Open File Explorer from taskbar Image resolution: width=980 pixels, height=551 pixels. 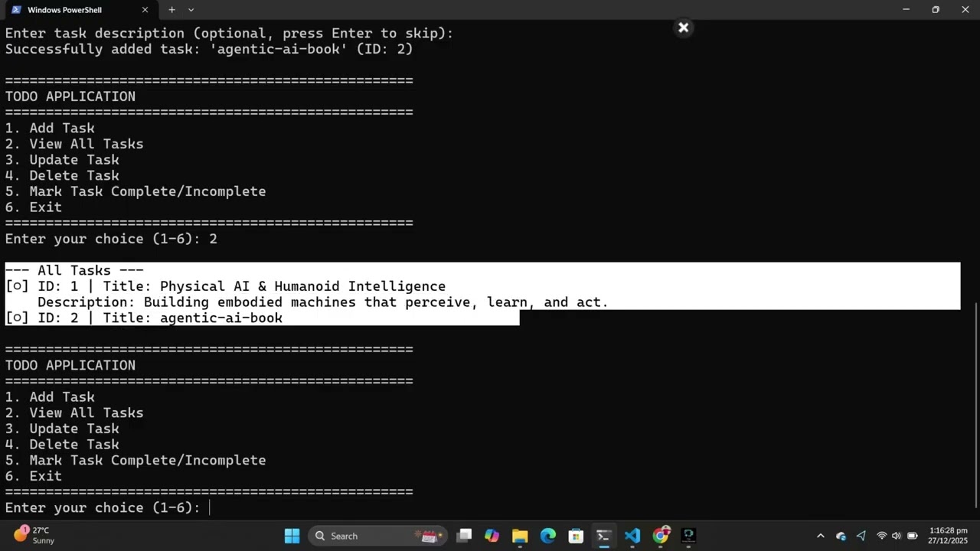coord(520,536)
